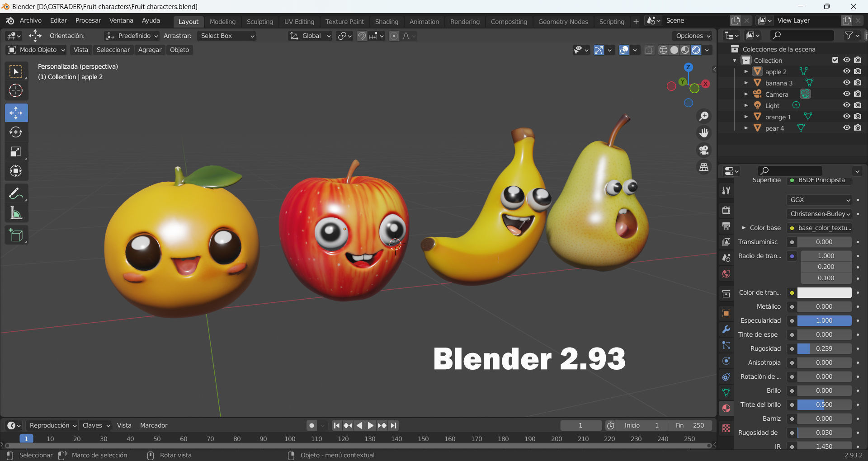868x461 pixels.
Task: Open the Global transform orientation dropdown
Action: coord(310,36)
